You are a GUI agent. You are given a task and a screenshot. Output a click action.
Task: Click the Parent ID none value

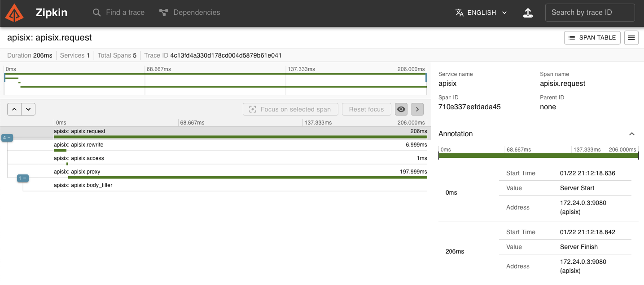tap(548, 107)
